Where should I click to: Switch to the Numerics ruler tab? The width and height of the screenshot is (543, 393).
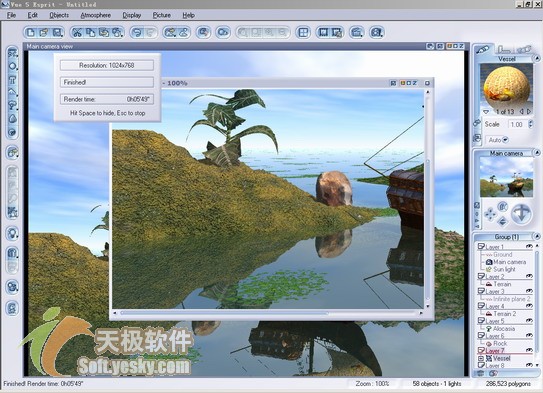[x=504, y=49]
